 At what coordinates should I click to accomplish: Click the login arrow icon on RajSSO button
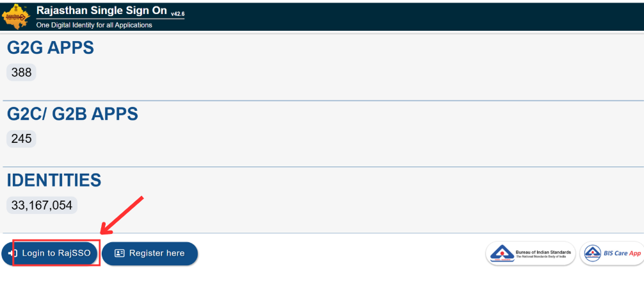(12, 254)
